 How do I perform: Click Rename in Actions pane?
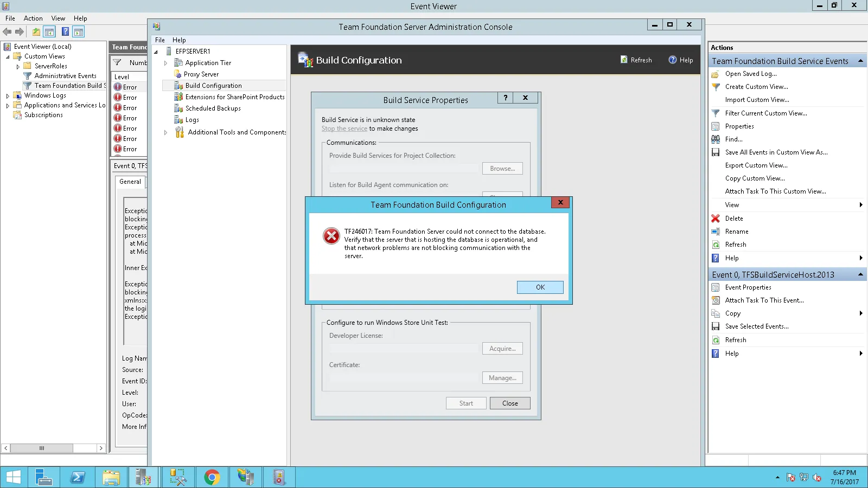[x=737, y=232]
